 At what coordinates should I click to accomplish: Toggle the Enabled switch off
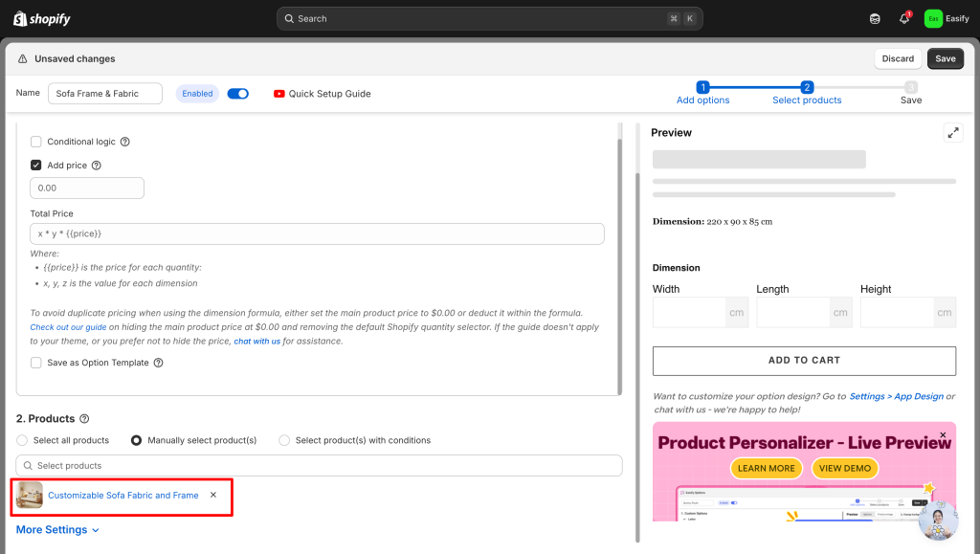point(238,94)
